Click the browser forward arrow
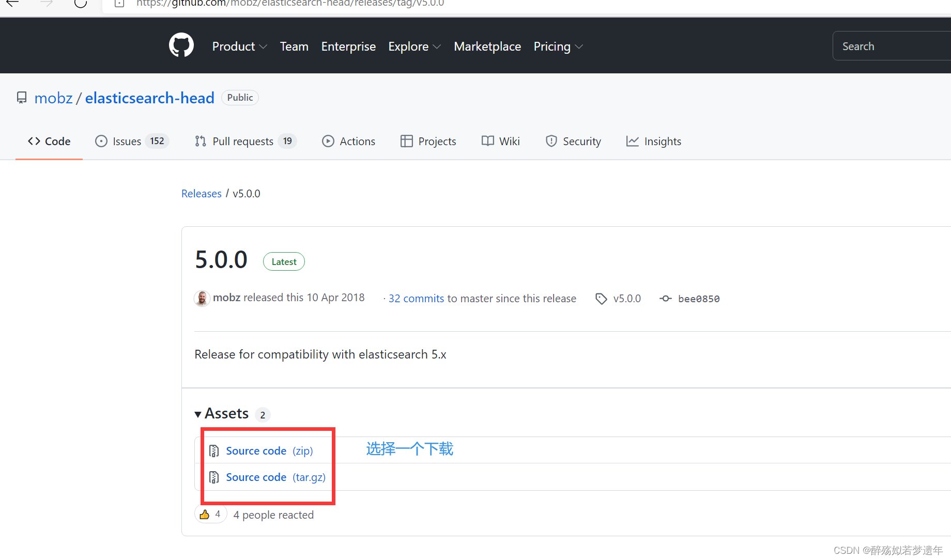951x560 pixels. [47, 4]
